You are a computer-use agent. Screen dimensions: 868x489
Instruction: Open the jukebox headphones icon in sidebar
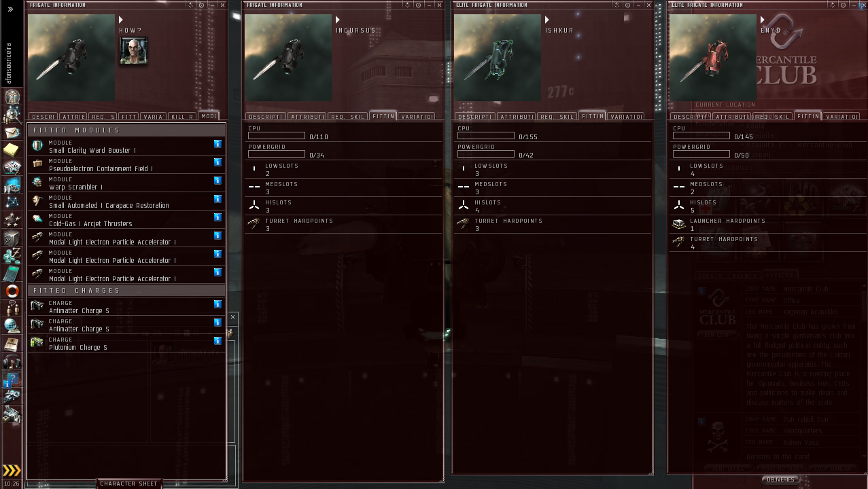click(12, 362)
